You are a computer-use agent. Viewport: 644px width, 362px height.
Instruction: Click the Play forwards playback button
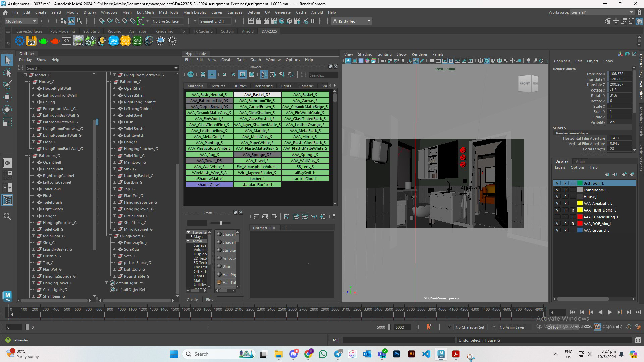point(610,312)
